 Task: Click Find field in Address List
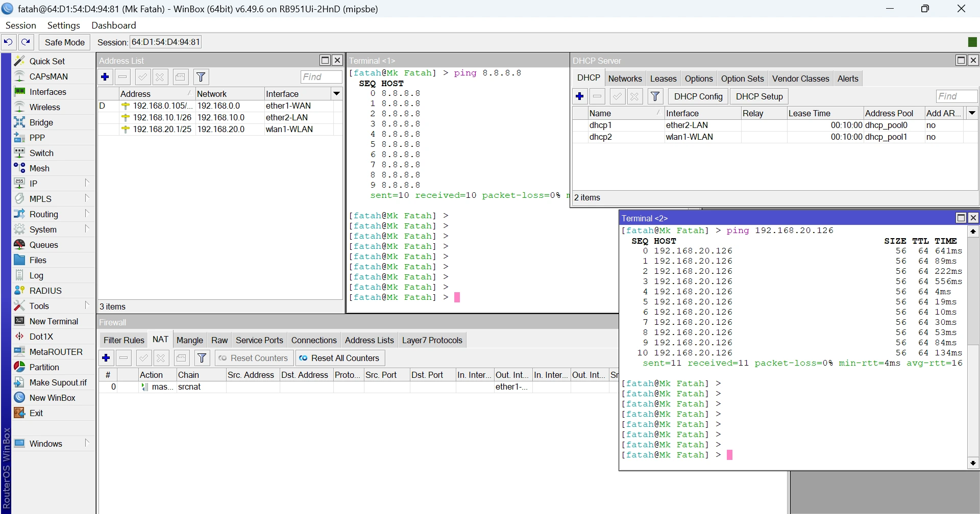[x=321, y=77]
